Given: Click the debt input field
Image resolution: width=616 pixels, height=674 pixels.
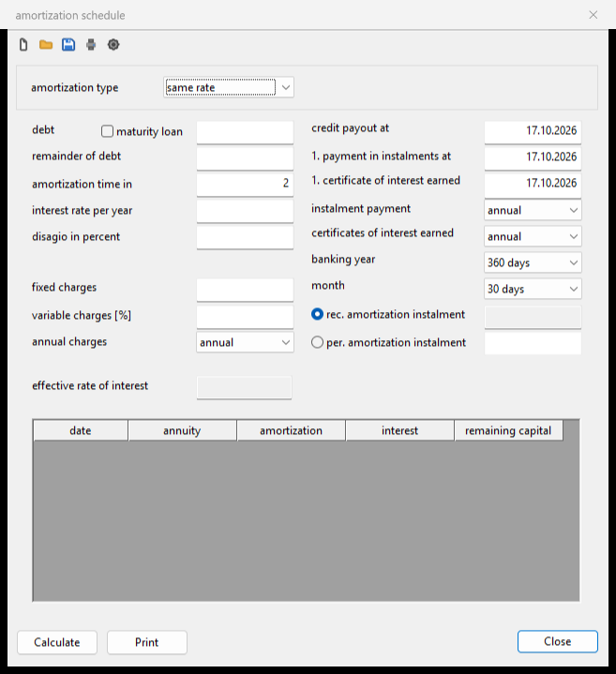Looking at the screenshot, I should click(x=245, y=132).
